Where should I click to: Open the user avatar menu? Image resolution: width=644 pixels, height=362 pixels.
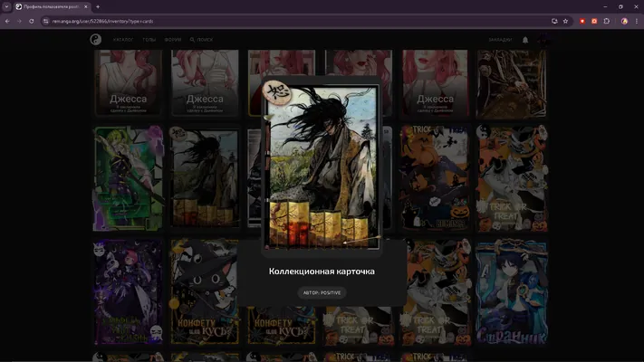(x=544, y=40)
